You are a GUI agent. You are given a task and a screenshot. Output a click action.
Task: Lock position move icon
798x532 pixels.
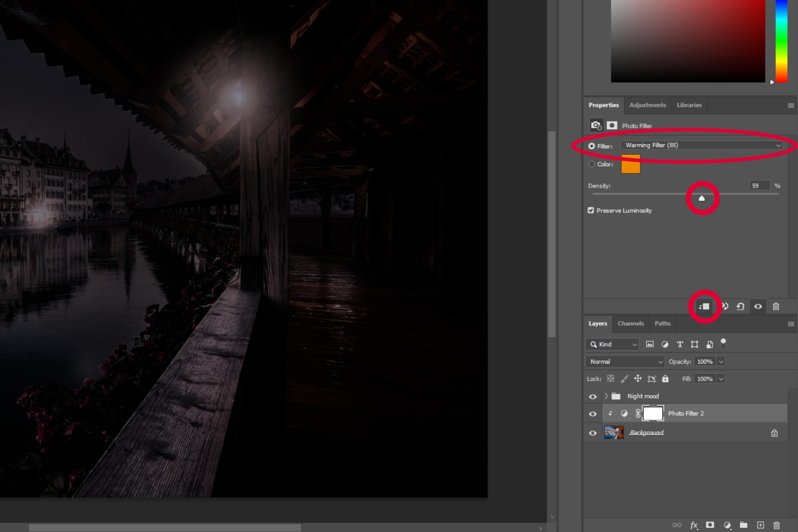638,379
